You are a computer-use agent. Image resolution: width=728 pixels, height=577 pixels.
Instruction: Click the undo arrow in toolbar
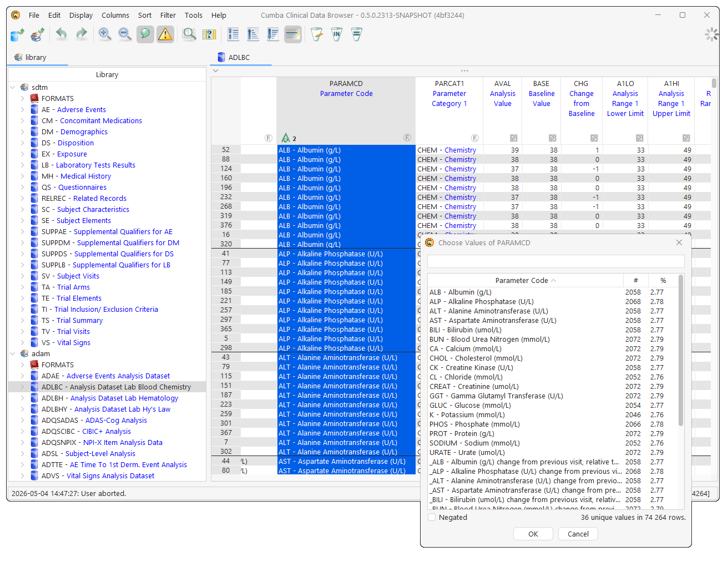point(62,34)
